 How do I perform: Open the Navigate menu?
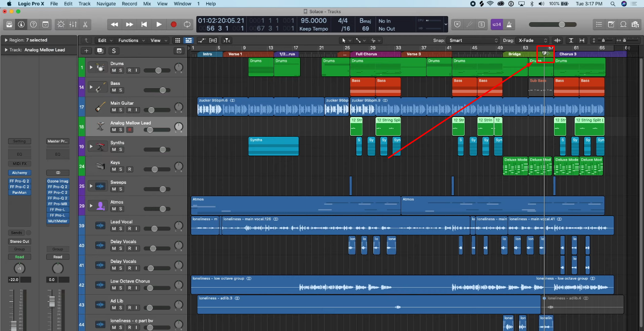click(x=106, y=4)
